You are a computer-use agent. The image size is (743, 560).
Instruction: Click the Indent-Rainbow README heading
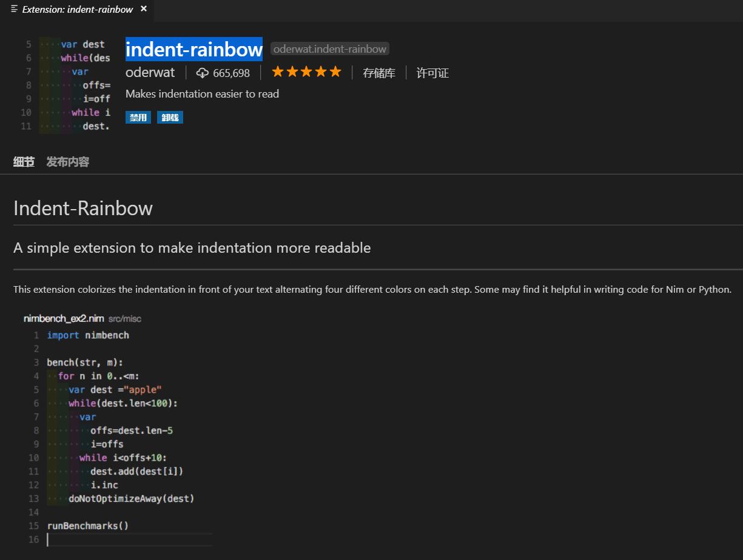[83, 208]
